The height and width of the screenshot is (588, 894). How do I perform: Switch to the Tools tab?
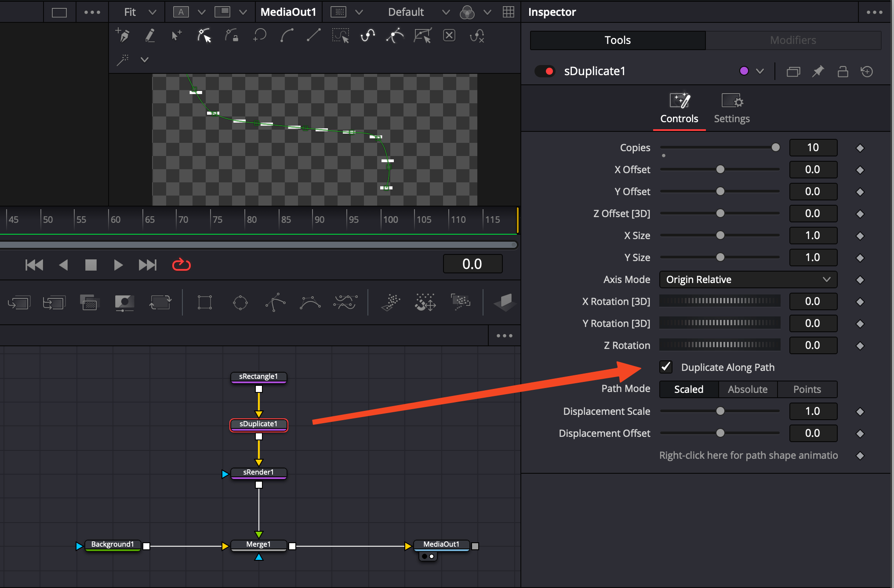[x=618, y=40]
